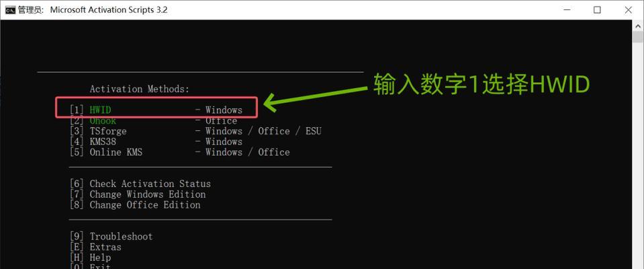Click the TSforge activation entry
644x269 pixels.
(195, 131)
